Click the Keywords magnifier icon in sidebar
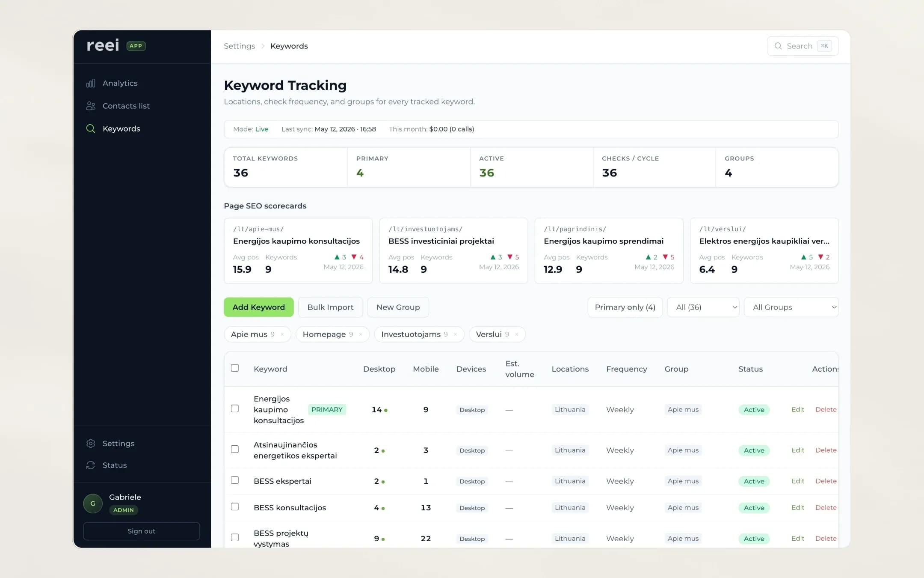Image resolution: width=924 pixels, height=578 pixels. tap(91, 129)
